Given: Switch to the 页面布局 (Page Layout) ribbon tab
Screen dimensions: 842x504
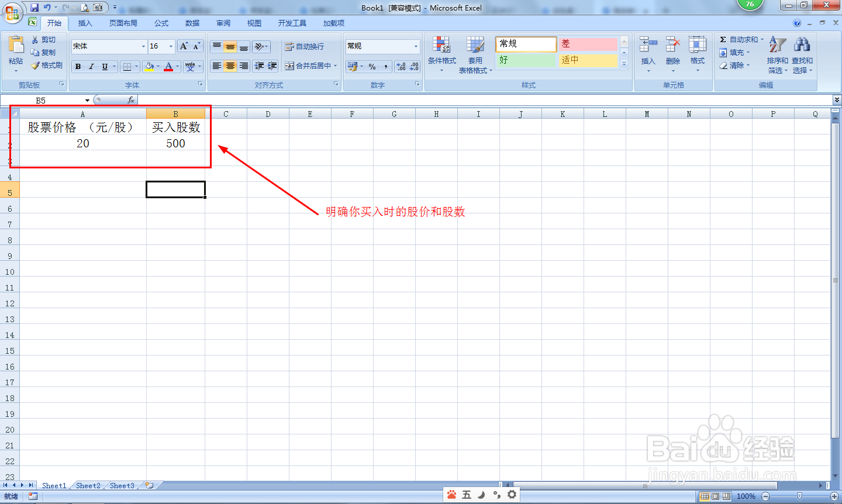Looking at the screenshot, I should (x=123, y=23).
